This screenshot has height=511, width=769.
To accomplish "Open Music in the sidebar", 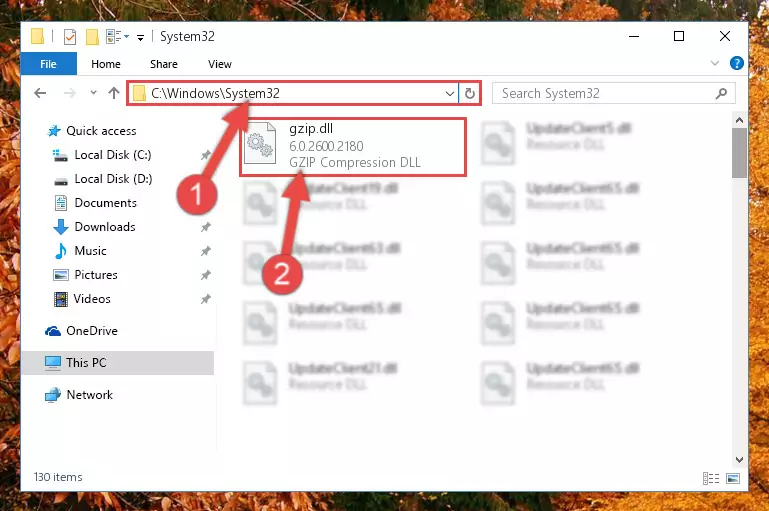I will pyautogui.click(x=90, y=251).
